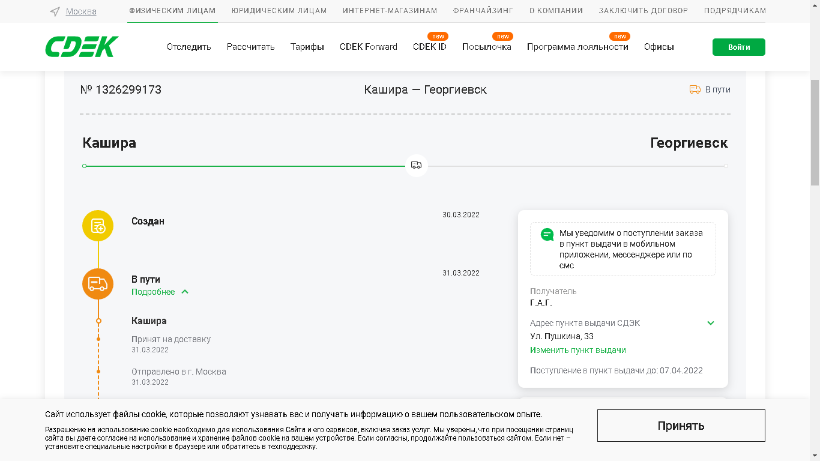Open Программа лояльности page
Viewport: 820px width, 461px height.
577,47
